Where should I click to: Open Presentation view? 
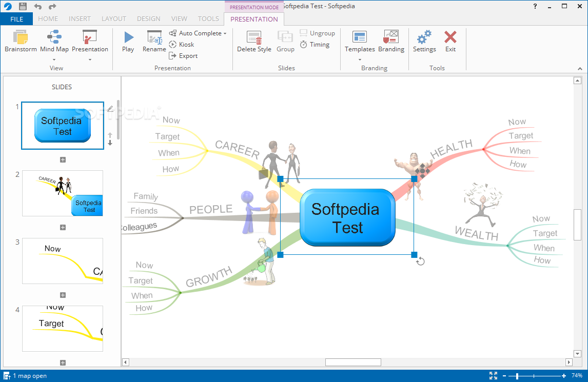tap(90, 41)
